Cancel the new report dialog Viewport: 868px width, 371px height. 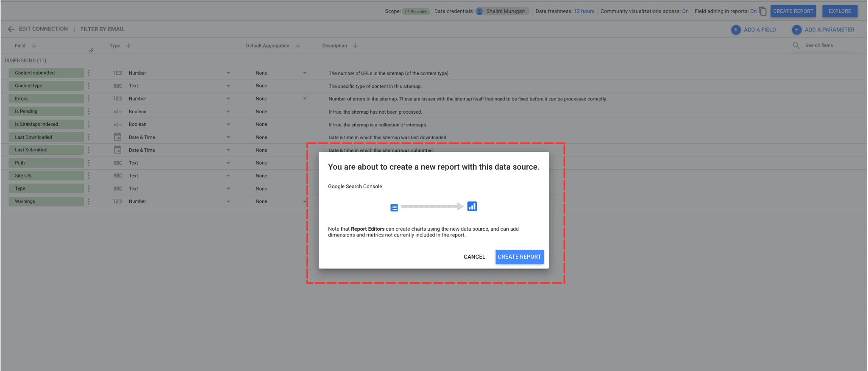tap(474, 257)
